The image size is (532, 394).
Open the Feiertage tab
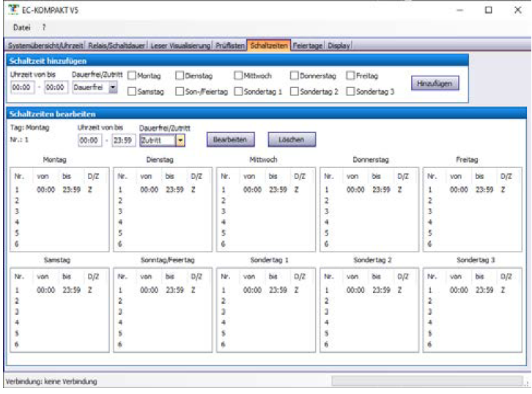coord(307,45)
